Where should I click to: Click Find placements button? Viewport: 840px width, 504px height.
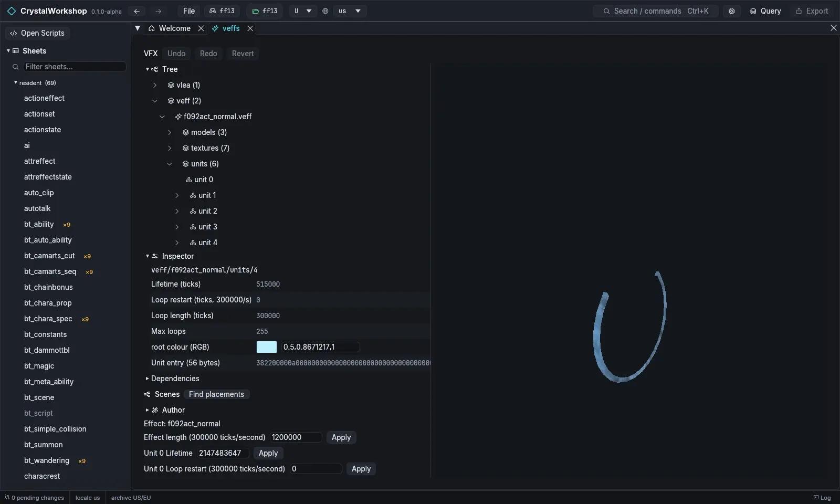point(216,394)
